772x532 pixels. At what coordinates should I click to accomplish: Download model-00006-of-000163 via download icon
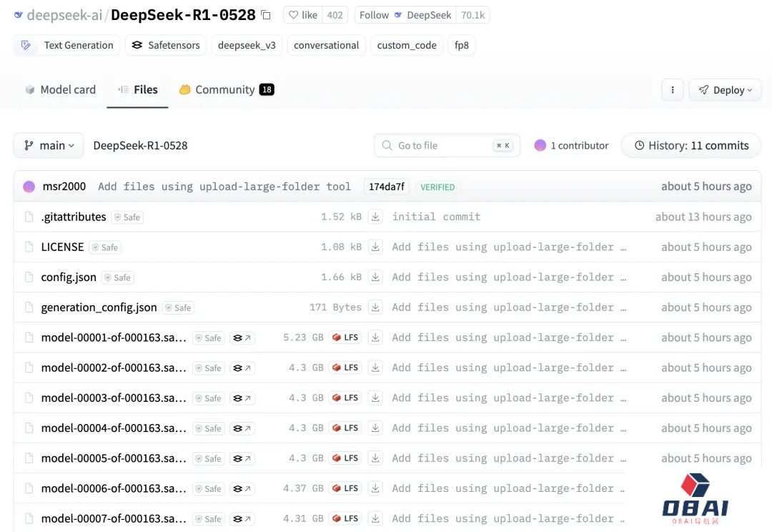click(375, 488)
